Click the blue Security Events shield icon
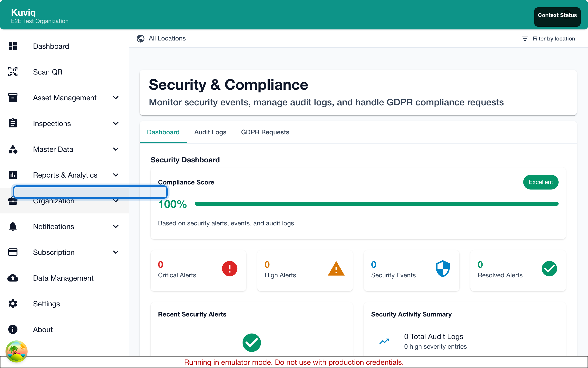This screenshot has width=588, height=368. pos(443,269)
